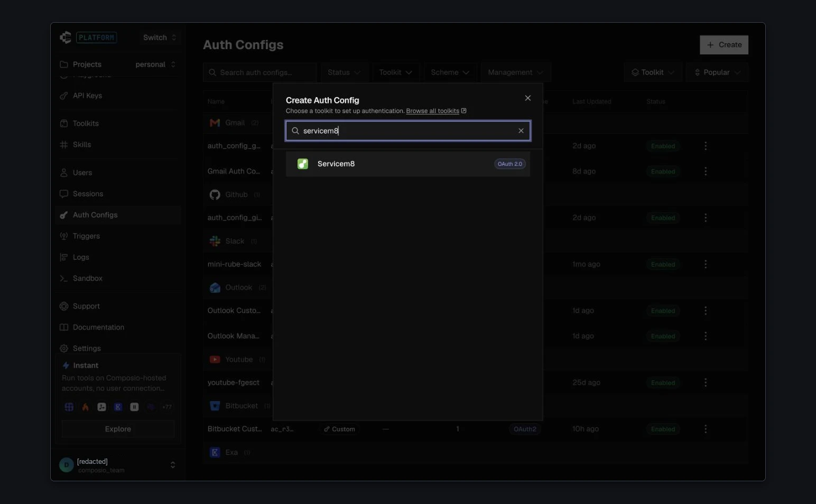Expand the personal project dropdown
The width and height of the screenshot is (816, 504).
[155, 64]
